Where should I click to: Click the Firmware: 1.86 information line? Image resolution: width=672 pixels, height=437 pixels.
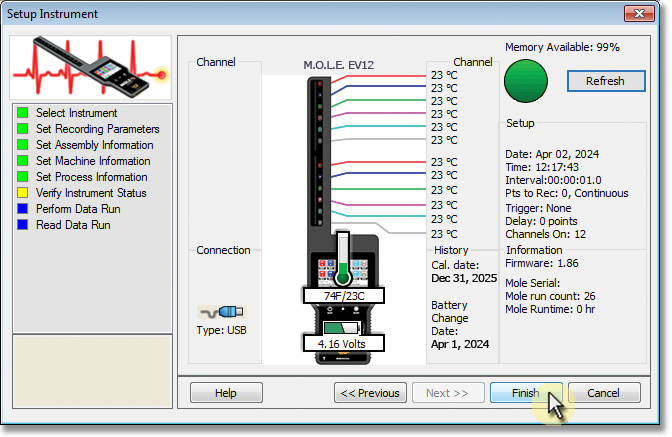point(542,263)
